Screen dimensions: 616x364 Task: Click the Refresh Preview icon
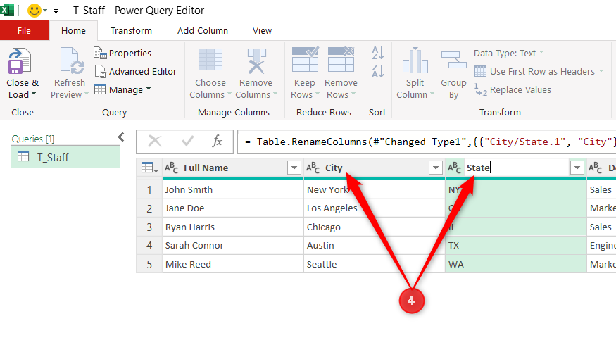point(71,61)
